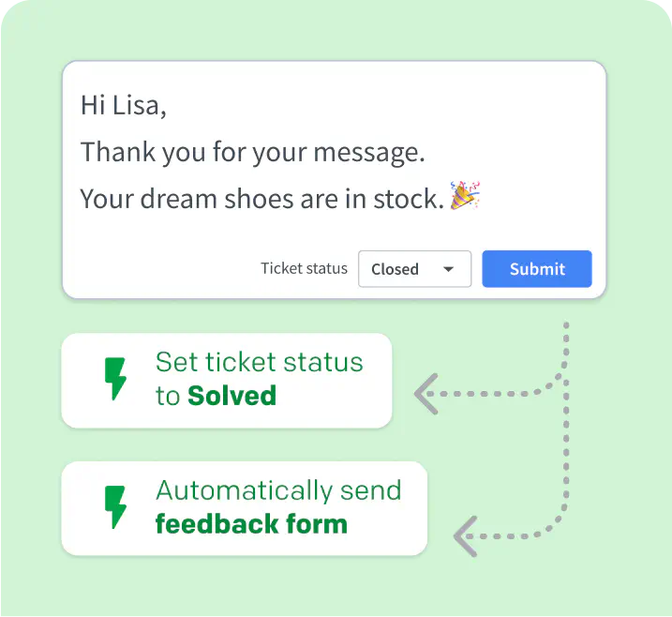Select the Set ticket status to Solved card
The height and width of the screenshot is (617, 672).
[227, 381]
